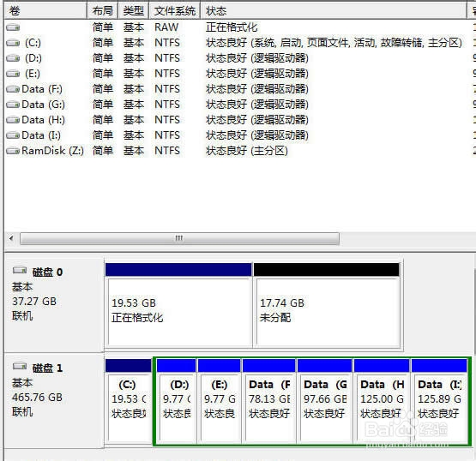
Task: Click the drive icon of the RAW formatting volume
Action: point(13,27)
